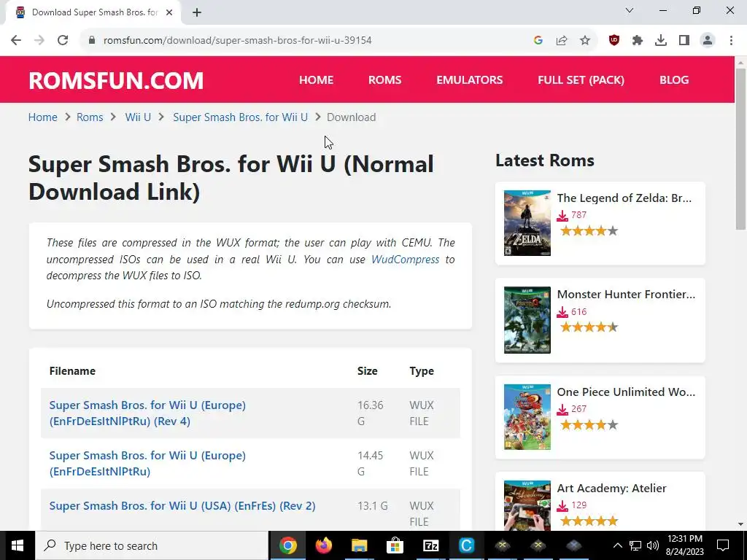Open the volume speaker icon
747x560 pixels.
tap(653, 545)
